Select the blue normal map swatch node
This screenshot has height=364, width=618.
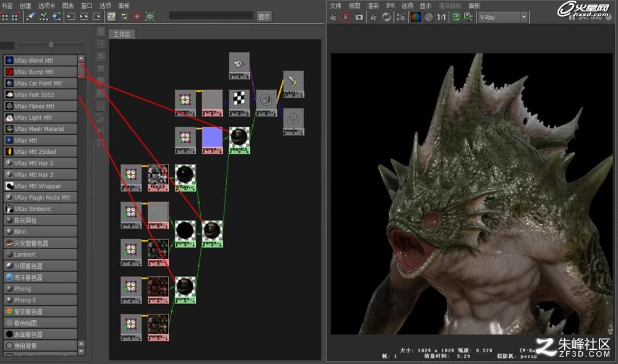coord(212,140)
